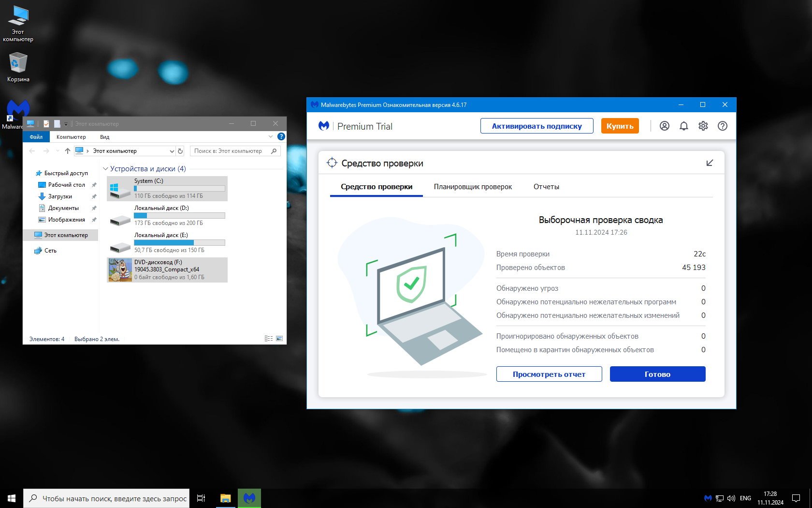The height and width of the screenshot is (508, 812).
Task: Select the Средство проверки tab
Action: 377,187
